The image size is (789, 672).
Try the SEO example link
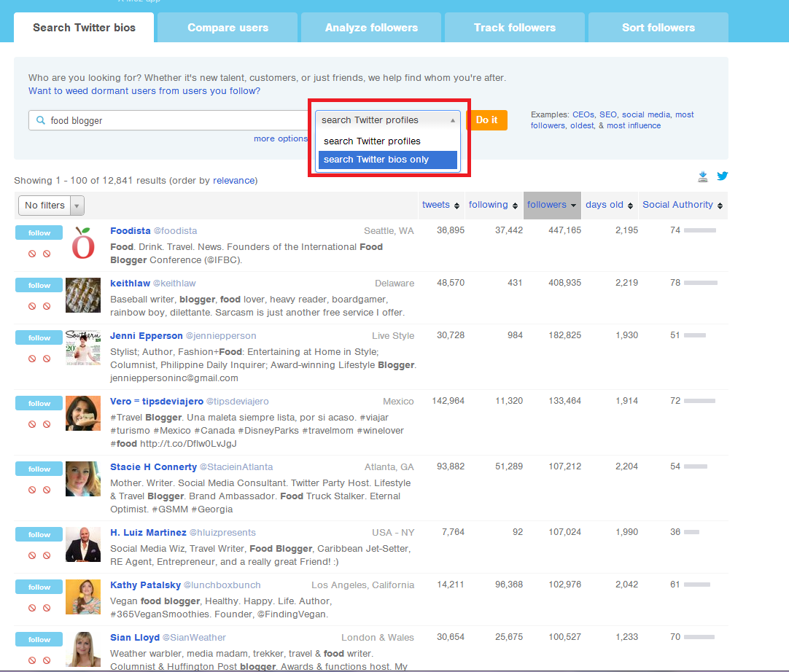pos(608,114)
